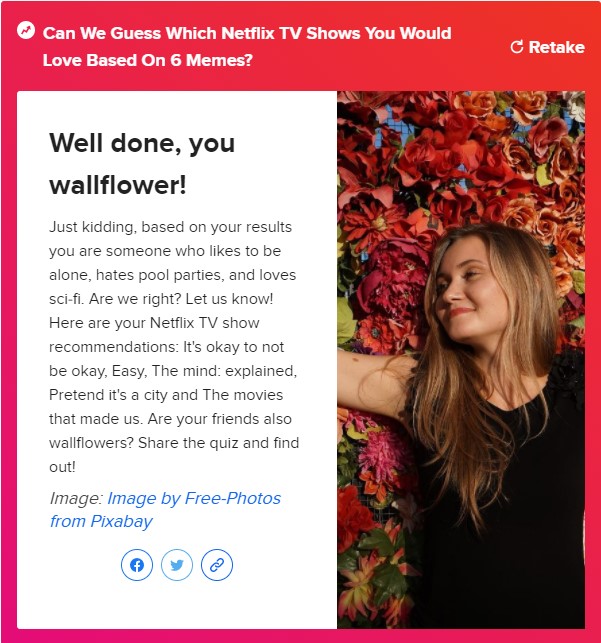Screen dimensions: 601x643
Task: Click the Retake quiz button text
Action: [x=556, y=47]
